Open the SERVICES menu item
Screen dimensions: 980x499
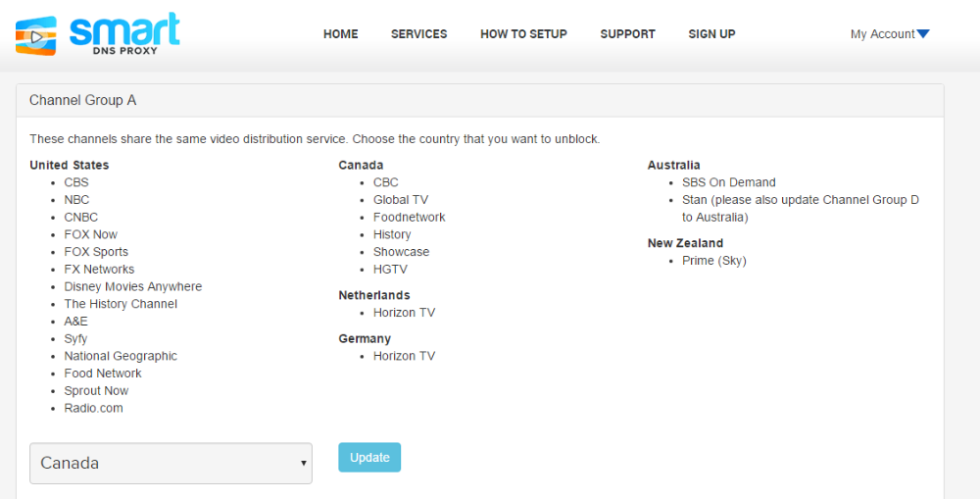[418, 34]
